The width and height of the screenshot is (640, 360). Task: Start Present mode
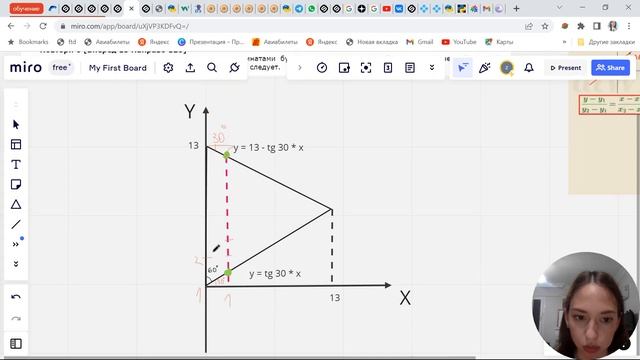566,68
